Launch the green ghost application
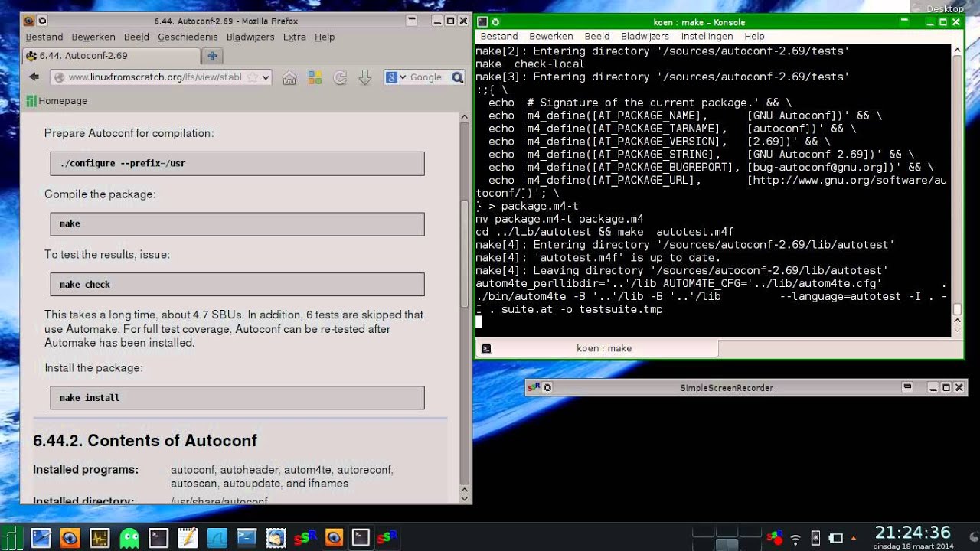This screenshot has height=551, width=980. click(129, 537)
